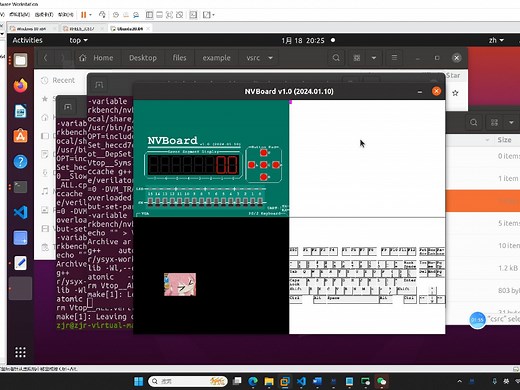Click the VMware take snapshot icon
The width and height of the screenshot is (520, 390).
116,15
